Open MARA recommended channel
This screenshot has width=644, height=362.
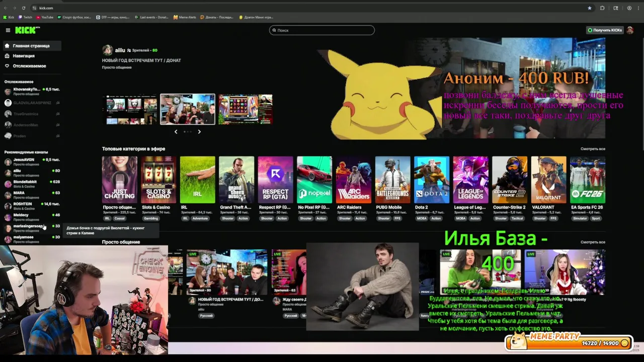tap(32, 195)
